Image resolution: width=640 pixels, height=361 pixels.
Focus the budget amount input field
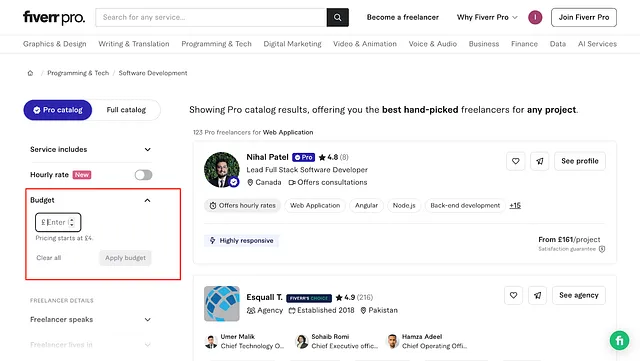coord(58,222)
